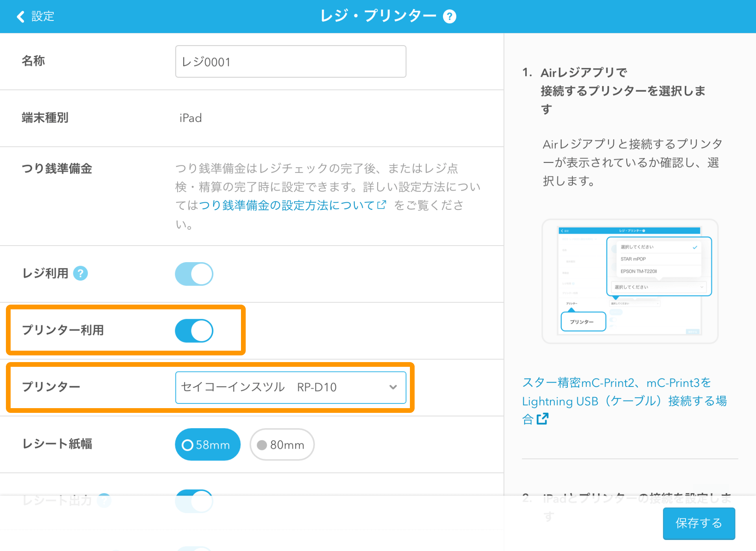
Task: Disable the プリンター利用 toggle
Action: [194, 331]
